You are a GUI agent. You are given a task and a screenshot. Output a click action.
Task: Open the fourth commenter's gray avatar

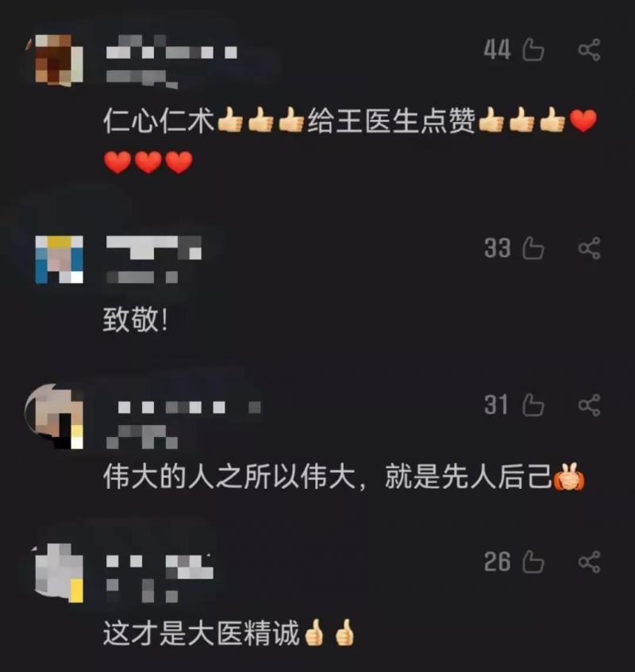57,573
